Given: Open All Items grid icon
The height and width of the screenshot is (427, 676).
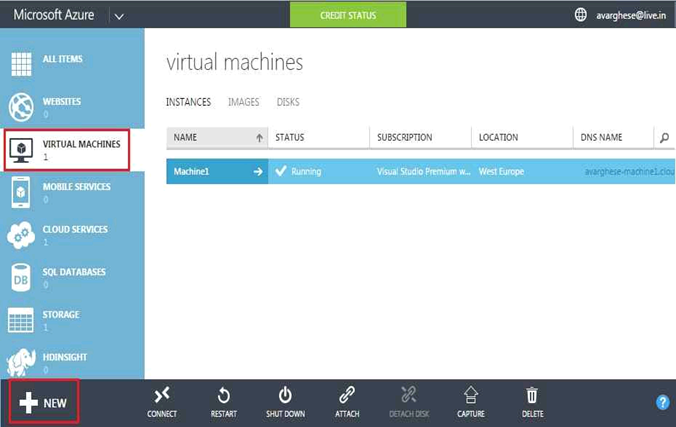Looking at the screenshot, I should click(x=21, y=64).
